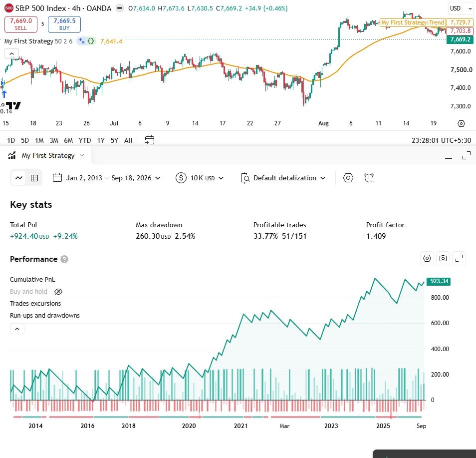Open chart price scale settings gear

click(x=461, y=123)
